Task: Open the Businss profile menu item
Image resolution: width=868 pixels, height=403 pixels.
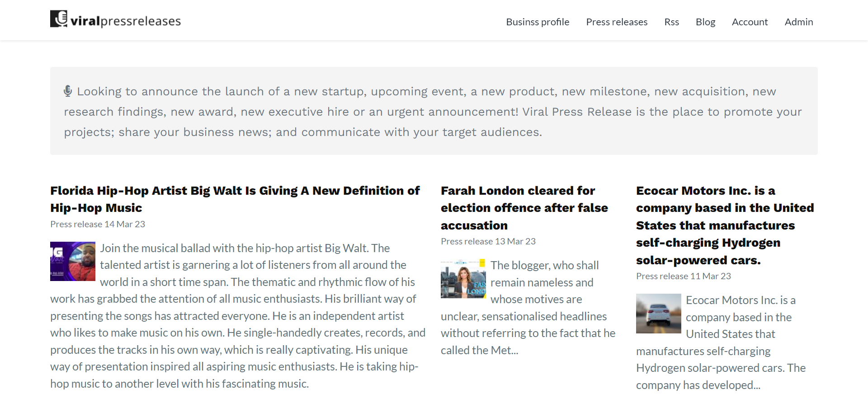Action: pos(538,22)
